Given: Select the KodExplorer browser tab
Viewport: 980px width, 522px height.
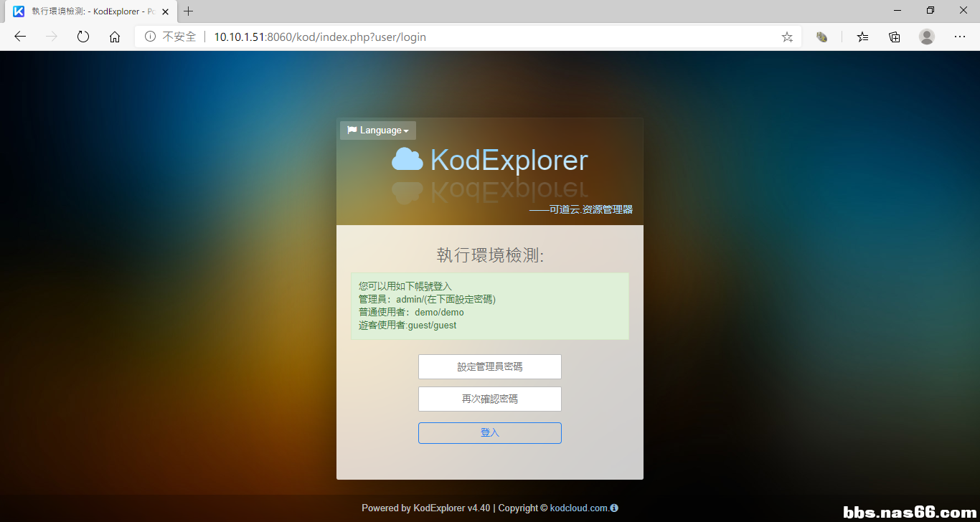Looking at the screenshot, I should click(x=90, y=11).
